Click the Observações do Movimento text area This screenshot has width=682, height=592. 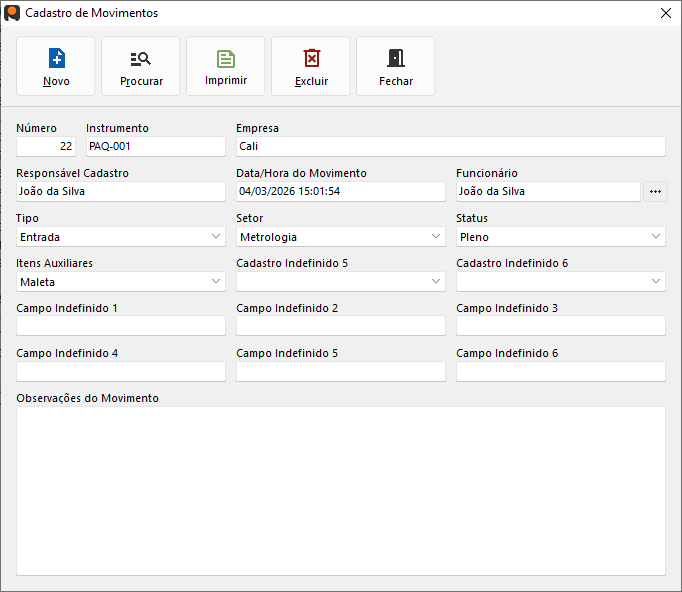[340, 490]
